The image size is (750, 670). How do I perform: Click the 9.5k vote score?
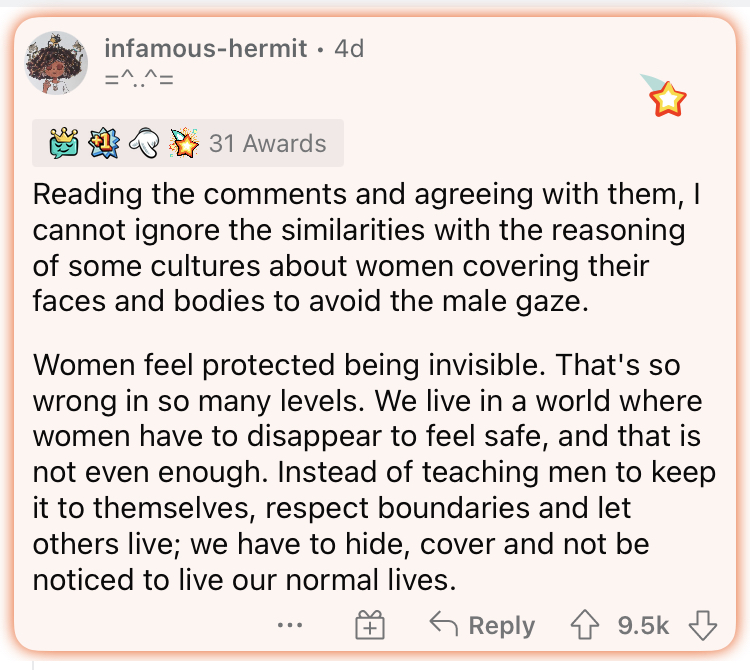643,625
